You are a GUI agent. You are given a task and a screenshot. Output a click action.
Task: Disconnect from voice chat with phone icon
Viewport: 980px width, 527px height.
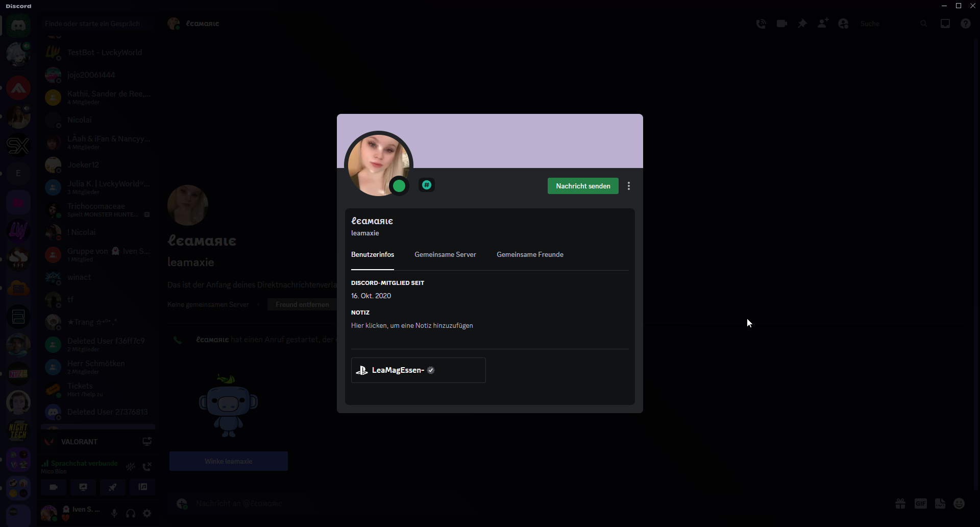[147, 466]
